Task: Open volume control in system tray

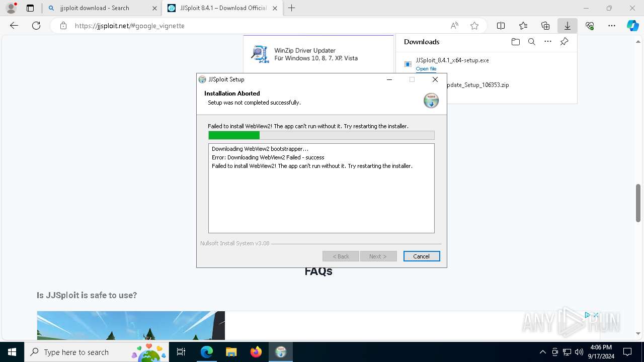Action: [x=579, y=352]
